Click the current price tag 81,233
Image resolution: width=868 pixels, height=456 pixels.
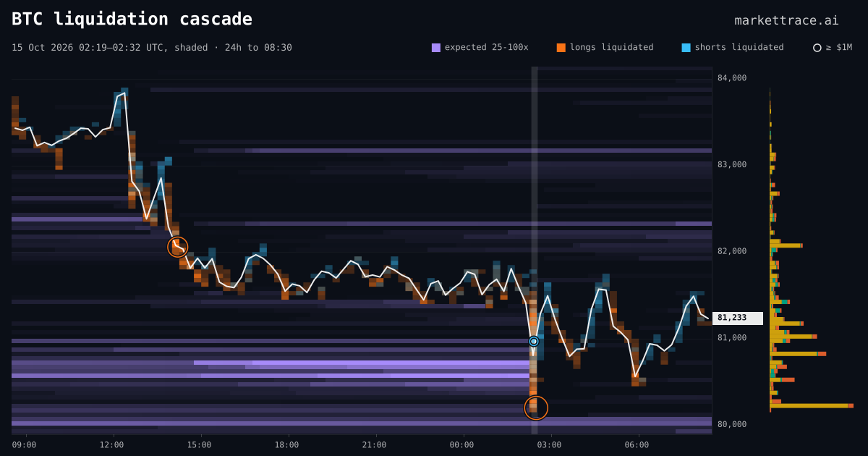click(x=738, y=318)
